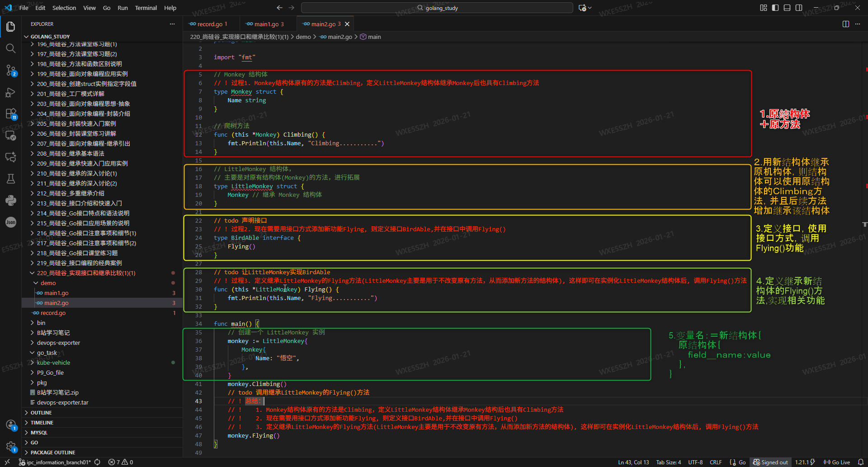Synchronize changes with the sync icon

[x=97, y=462]
